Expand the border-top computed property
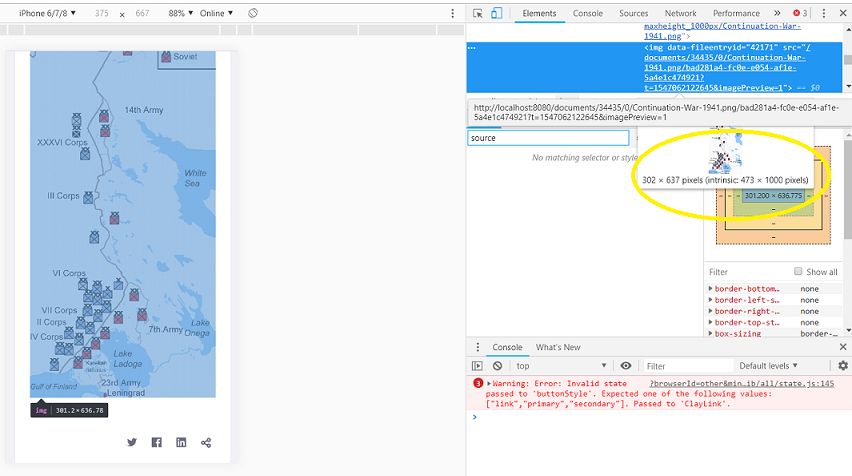The width and height of the screenshot is (852, 476). (x=710, y=322)
